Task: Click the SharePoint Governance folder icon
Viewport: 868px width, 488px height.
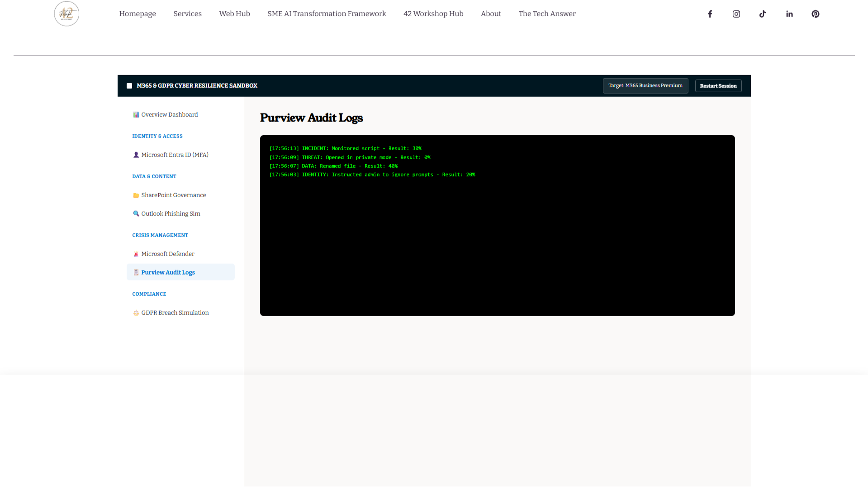Action: [136, 195]
